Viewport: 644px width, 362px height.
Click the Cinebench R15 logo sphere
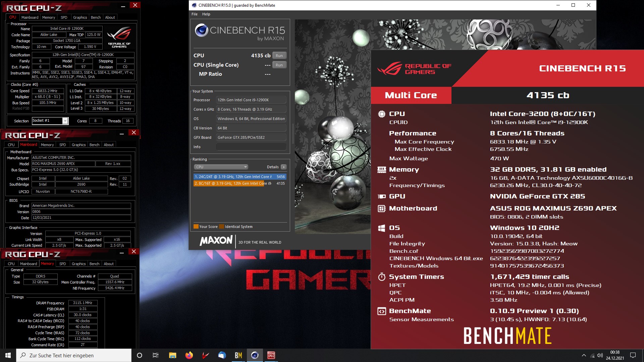coord(202,30)
